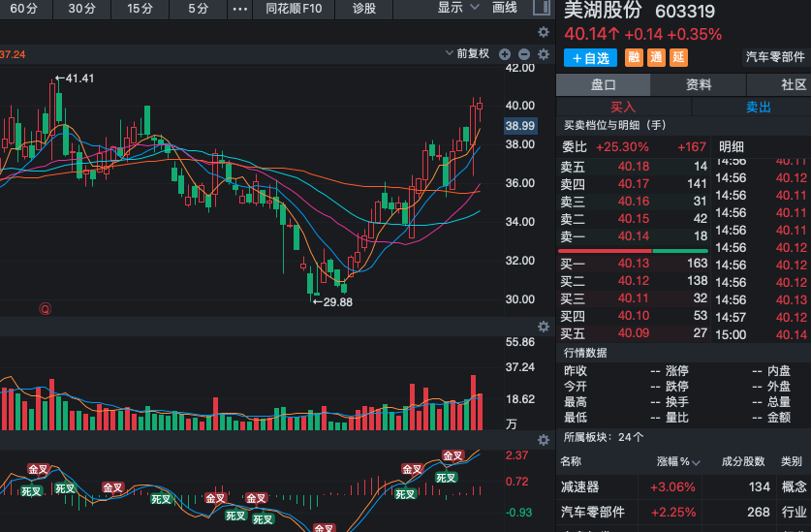Open 同花顺F10 page
The height and width of the screenshot is (532, 811).
tap(294, 9)
